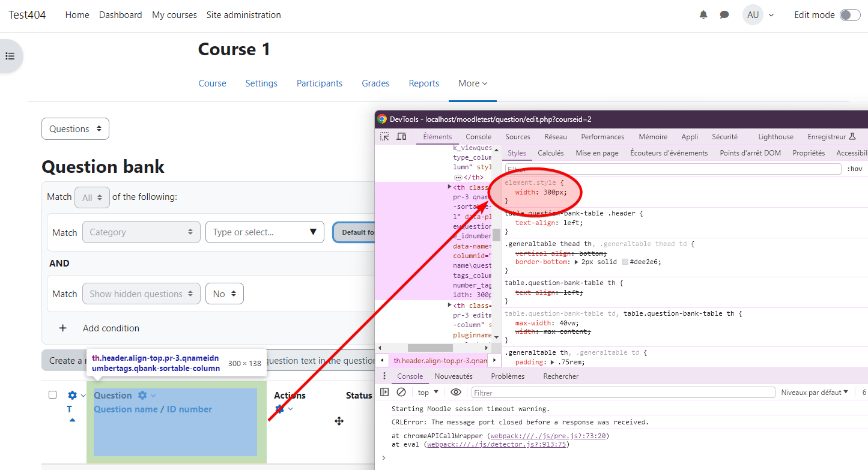Viewport: 868px width, 470px height.
Task: Sort by Question name link
Action: (x=126, y=409)
